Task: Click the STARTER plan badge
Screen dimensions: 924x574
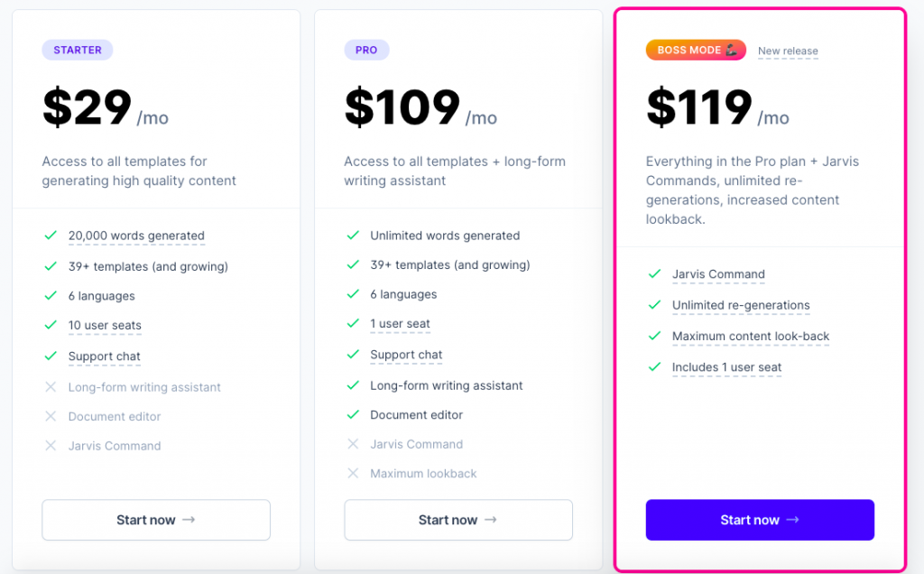Action: [78, 51]
